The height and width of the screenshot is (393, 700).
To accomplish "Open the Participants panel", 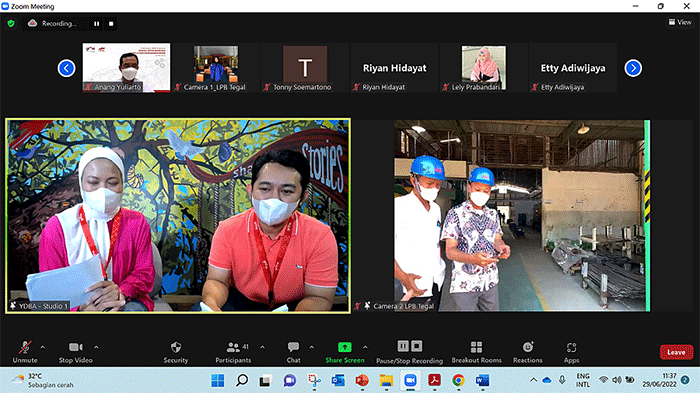I will point(233,347).
